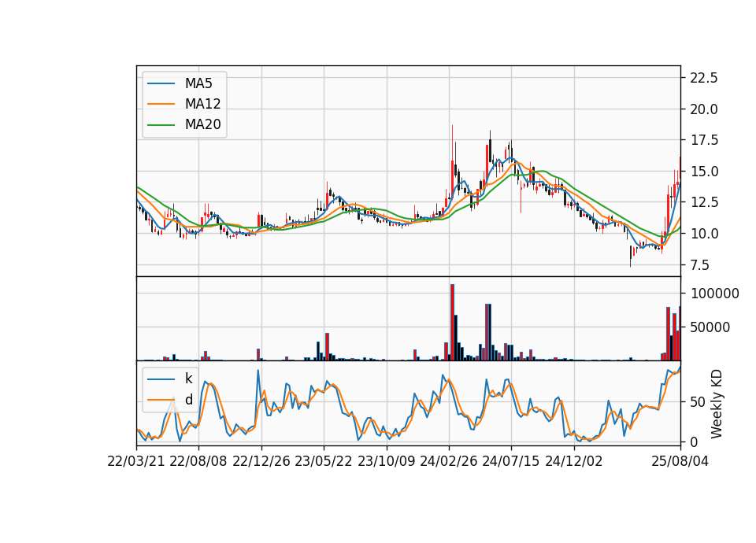Click the 22/08/08 date axis label
The image size is (756, 543).
point(198,461)
